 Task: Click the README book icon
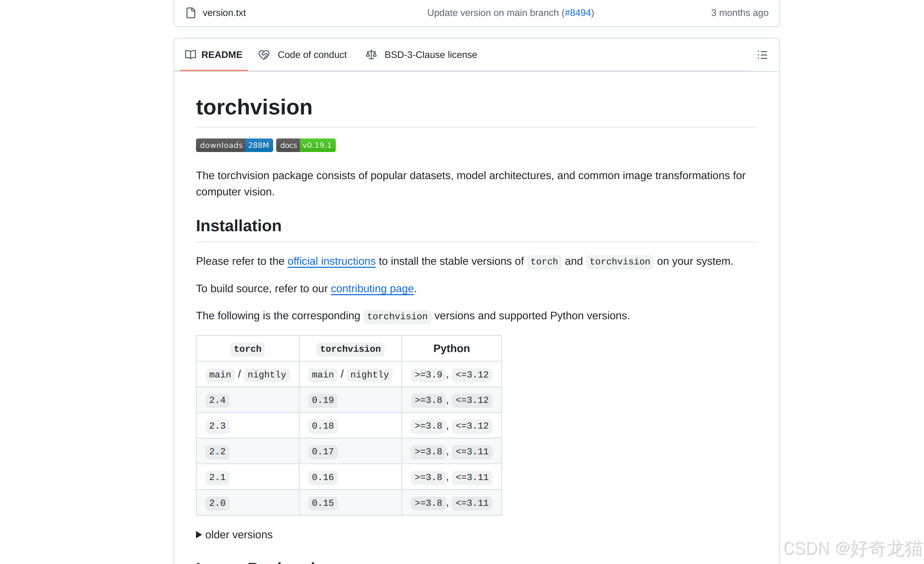[191, 55]
